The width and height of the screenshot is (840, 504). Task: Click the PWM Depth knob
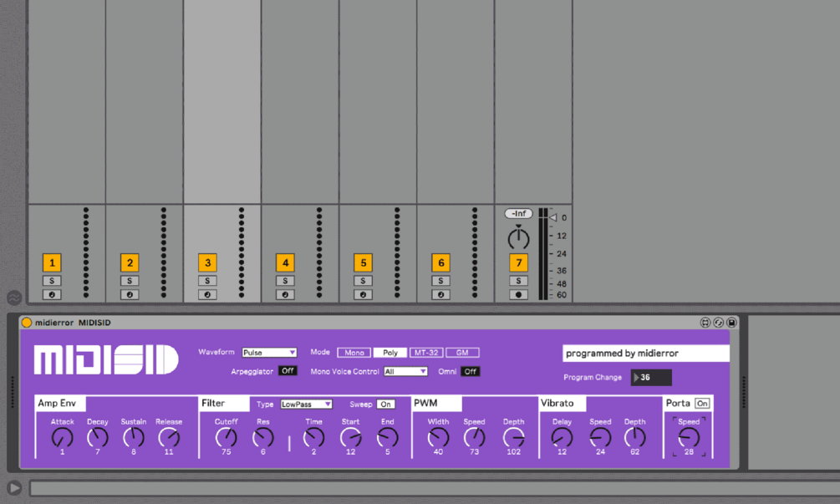pos(514,438)
